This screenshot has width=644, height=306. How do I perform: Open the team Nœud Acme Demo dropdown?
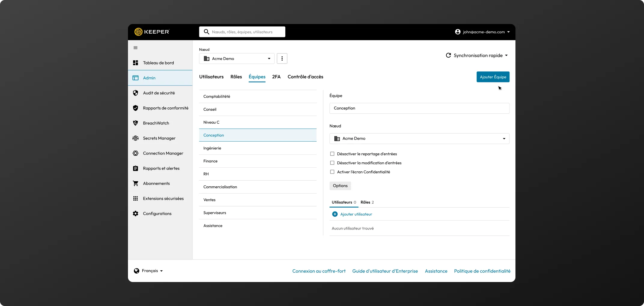419,139
